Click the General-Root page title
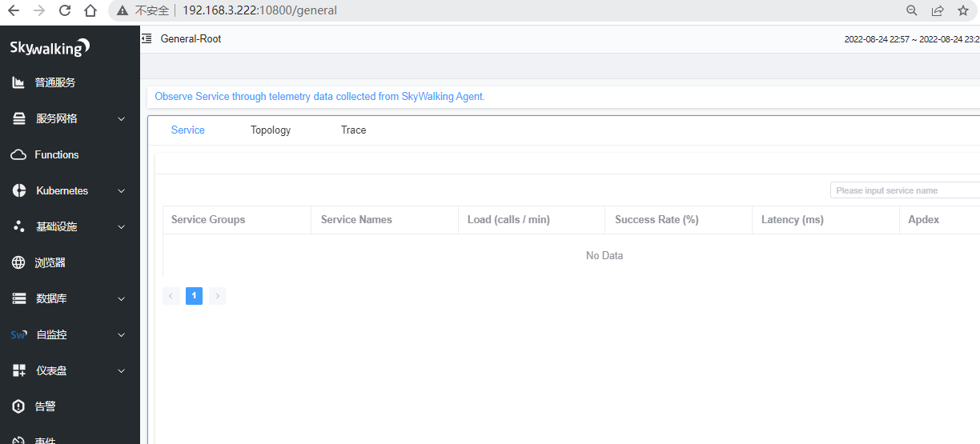This screenshot has width=980, height=444. point(191,38)
